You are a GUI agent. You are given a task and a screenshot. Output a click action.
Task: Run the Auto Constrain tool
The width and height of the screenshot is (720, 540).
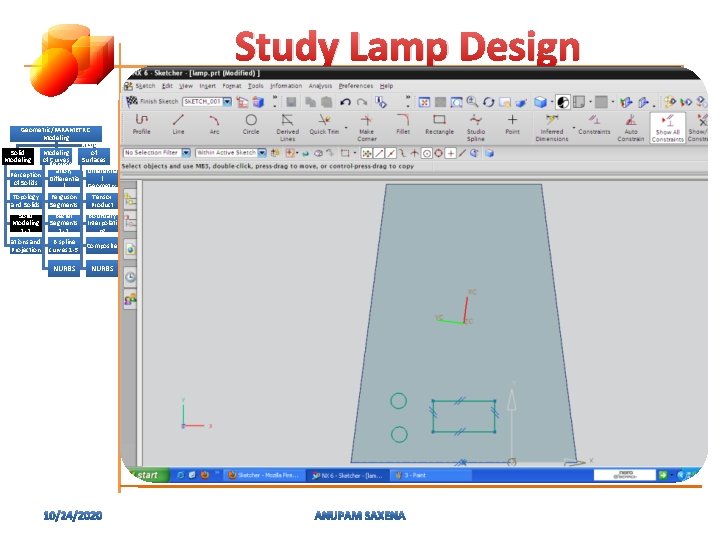click(x=630, y=127)
